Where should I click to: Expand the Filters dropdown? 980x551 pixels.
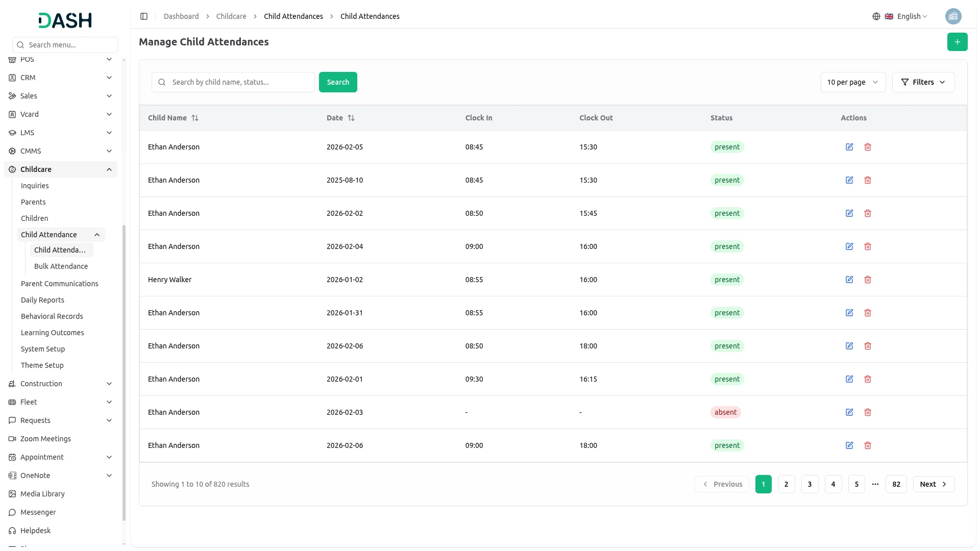[x=923, y=82]
